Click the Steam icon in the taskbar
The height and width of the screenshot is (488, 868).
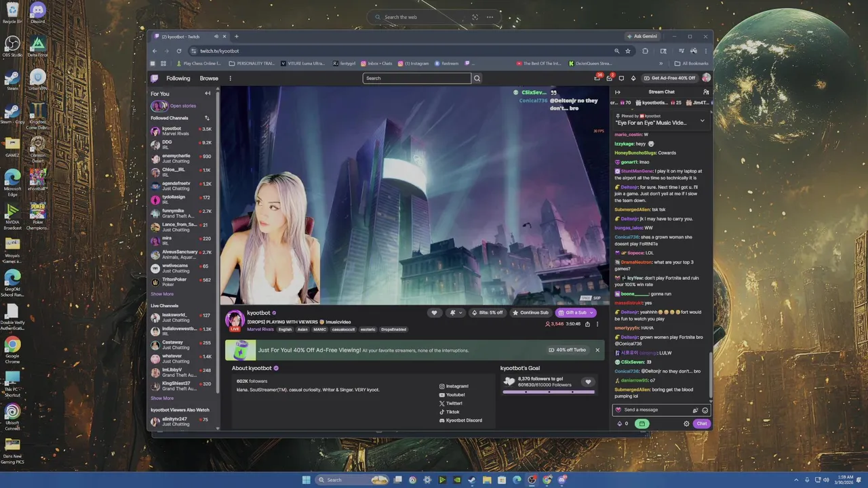[x=472, y=480]
